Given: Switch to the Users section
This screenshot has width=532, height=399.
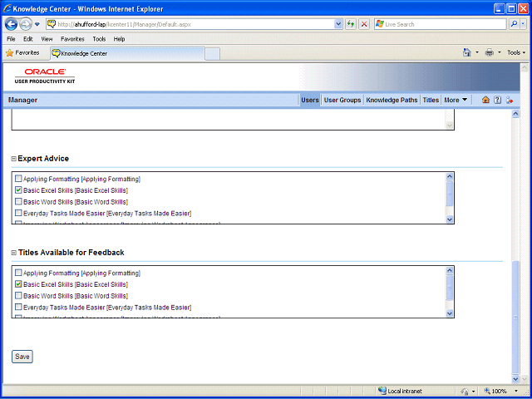Looking at the screenshot, I should 310,100.
